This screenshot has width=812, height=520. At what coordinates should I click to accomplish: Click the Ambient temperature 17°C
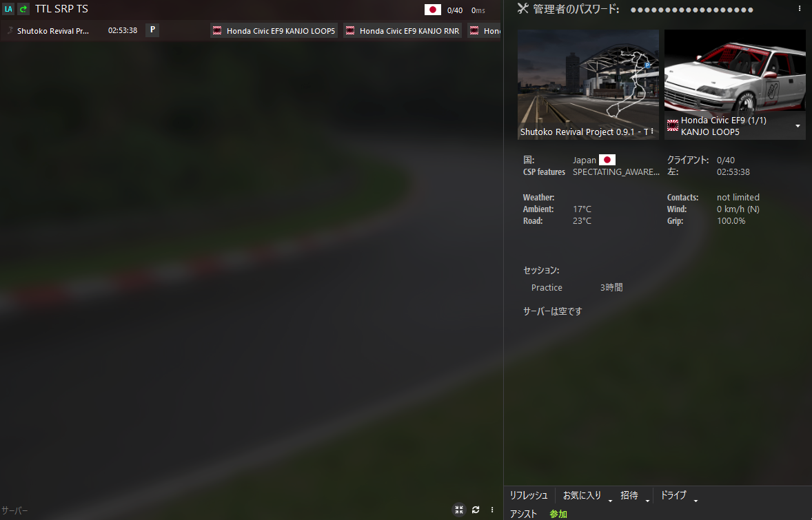click(582, 209)
